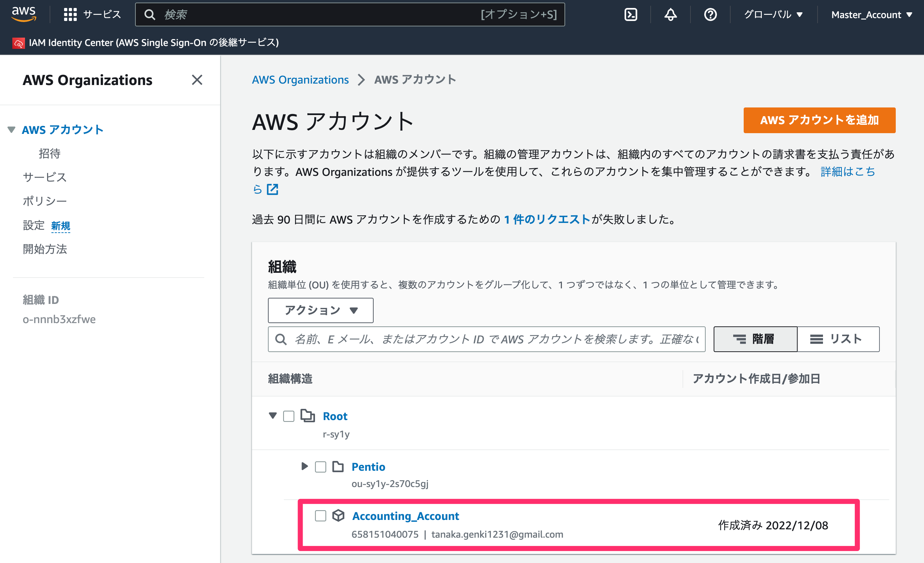Open the 詳細はこちら link

[x=848, y=172]
